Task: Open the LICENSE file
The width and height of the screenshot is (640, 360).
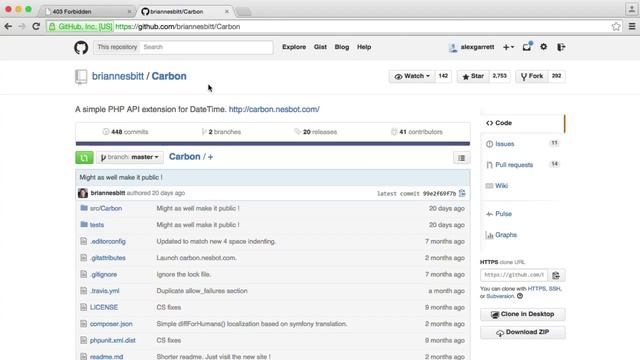Action: click(104, 307)
